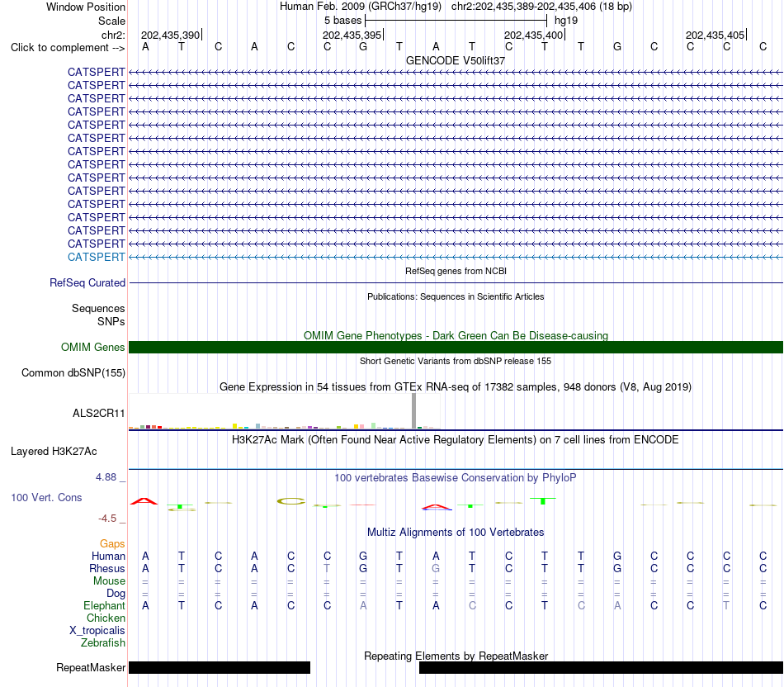Click the 202,435,400 coordinate label

[533, 35]
